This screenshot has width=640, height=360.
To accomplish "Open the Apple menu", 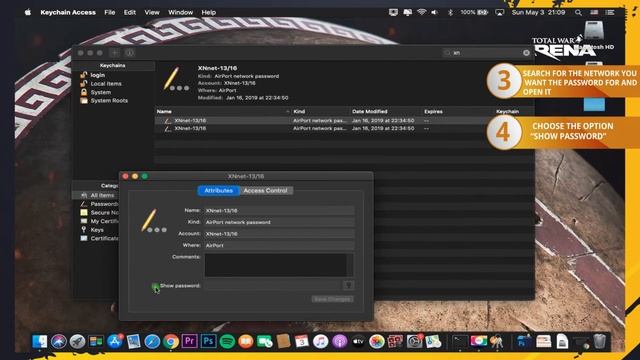I will click(x=28, y=12).
